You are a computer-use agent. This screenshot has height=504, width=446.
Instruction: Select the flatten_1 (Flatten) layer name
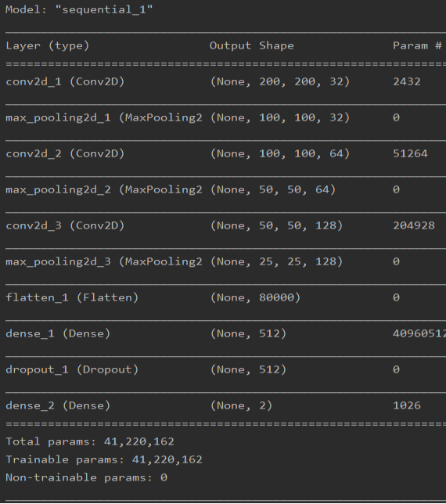click(72, 297)
